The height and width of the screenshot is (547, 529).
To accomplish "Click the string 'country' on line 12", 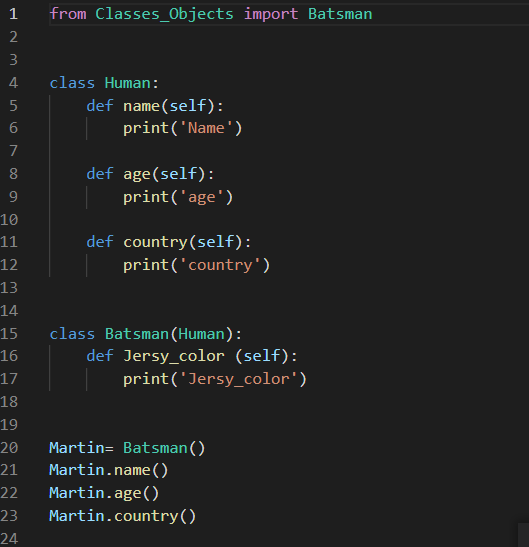I will [x=220, y=265].
